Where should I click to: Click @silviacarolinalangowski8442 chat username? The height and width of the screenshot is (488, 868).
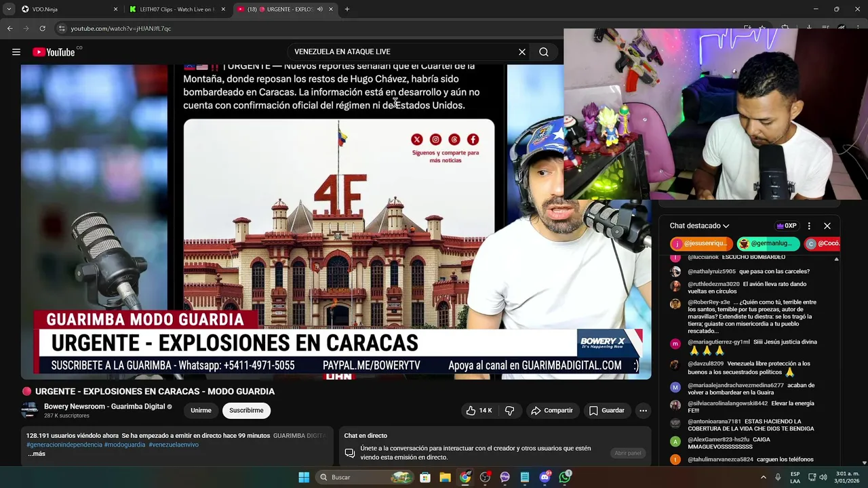[x=728, y=403]
